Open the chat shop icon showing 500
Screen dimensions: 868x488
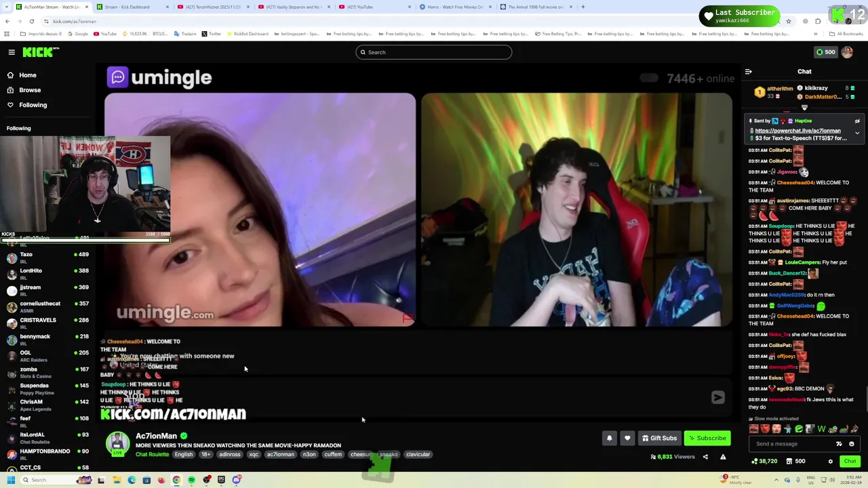795,462
